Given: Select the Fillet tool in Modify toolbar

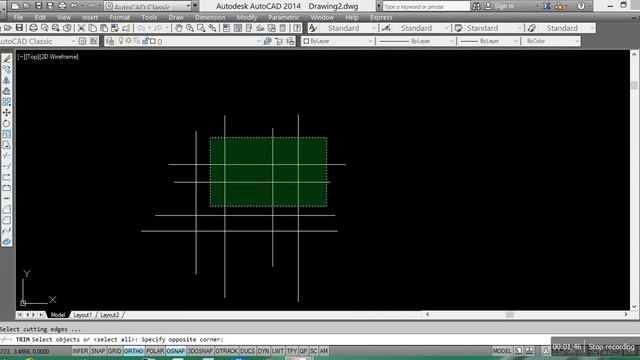Looking at the screenshot, I should [x=7, y=220].
